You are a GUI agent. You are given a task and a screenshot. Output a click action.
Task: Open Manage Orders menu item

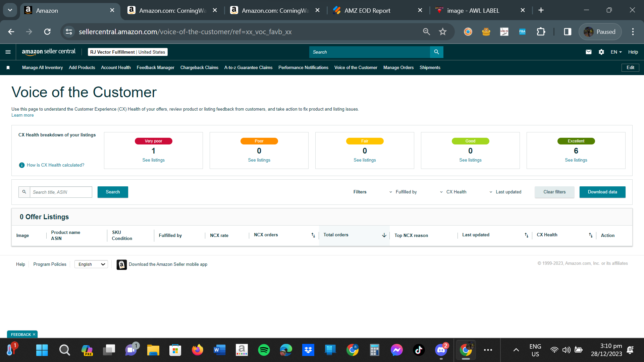pyautogui.click(x=398, y=68)
